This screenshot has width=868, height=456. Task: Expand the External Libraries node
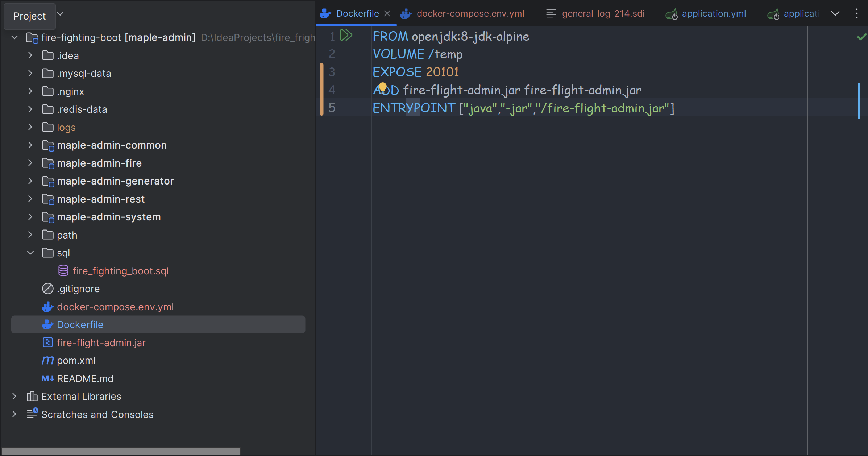click(14, 396)
